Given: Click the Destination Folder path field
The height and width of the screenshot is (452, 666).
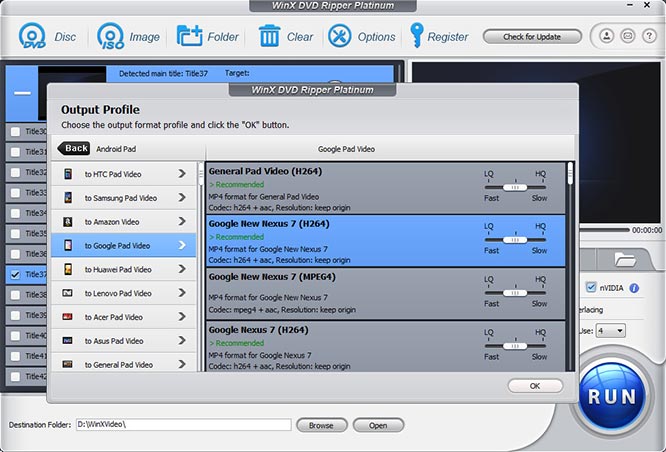Looking at the screenshot, I should [183, 424].
